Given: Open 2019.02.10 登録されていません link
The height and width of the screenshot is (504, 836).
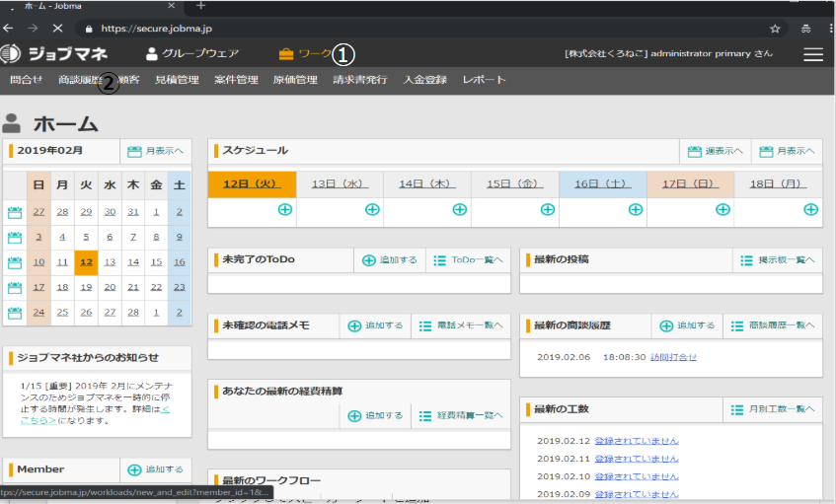Looking at the screenshot, I should click(x=637, y=476).
